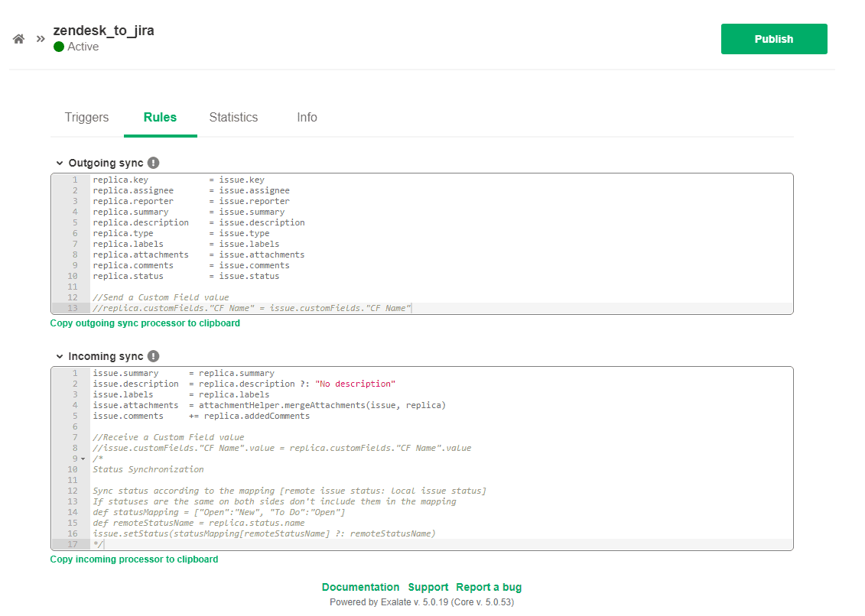The image size is (865, 616).
Task: Open the Support link
Action: tap(428, 587)
